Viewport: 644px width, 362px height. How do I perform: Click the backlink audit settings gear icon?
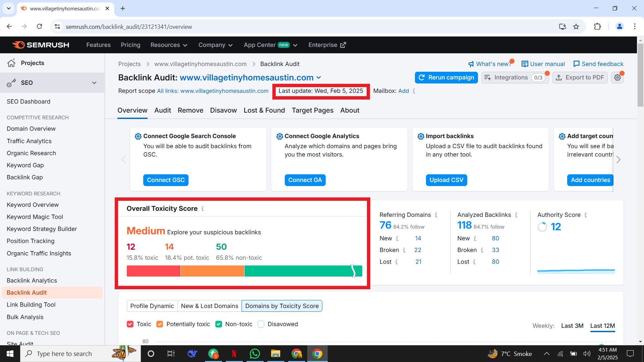tap(617, 77)
